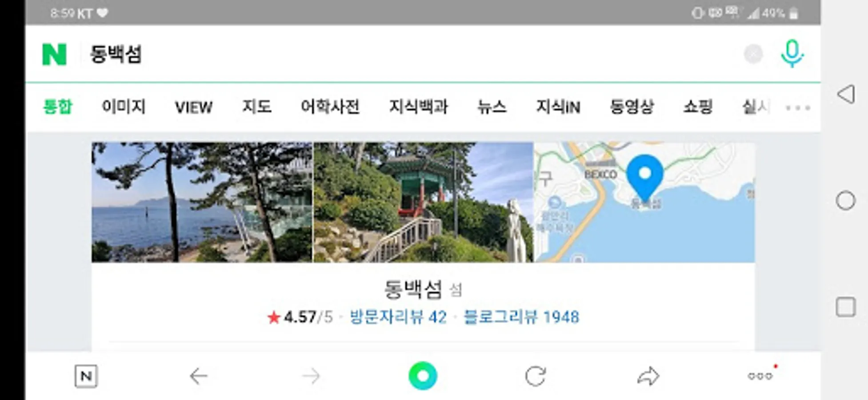Tap the green Naver N logo
868x400 pixels.
point(54,54)
